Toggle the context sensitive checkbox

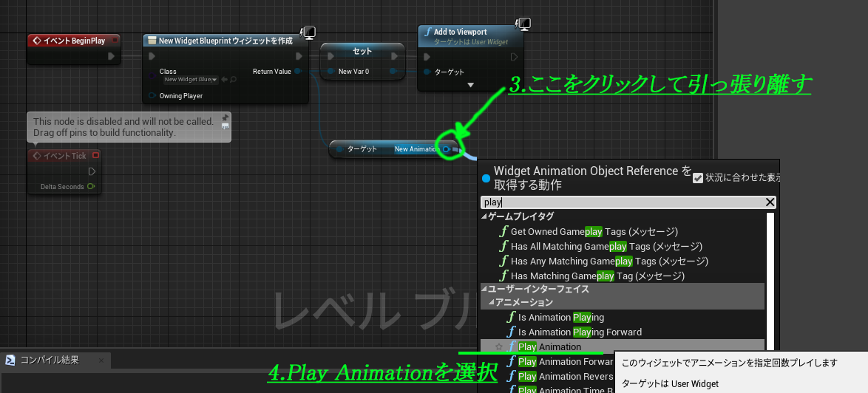point(698,178)
